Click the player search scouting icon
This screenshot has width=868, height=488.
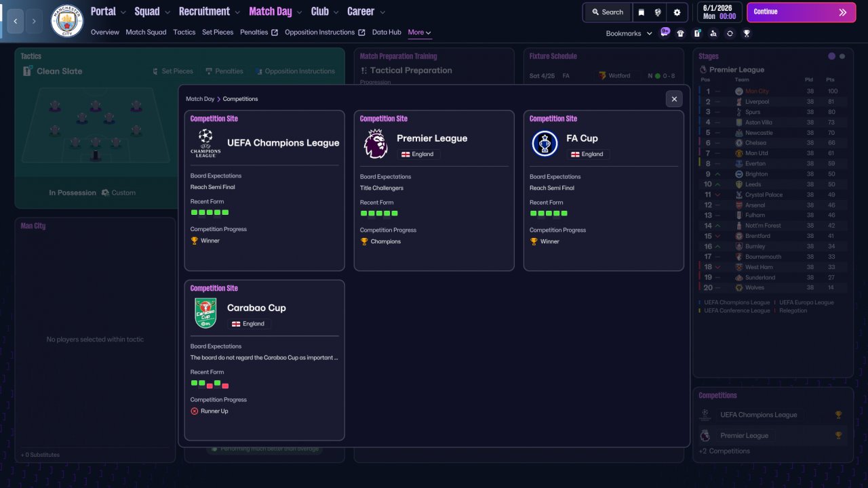[x=713, y=33]
